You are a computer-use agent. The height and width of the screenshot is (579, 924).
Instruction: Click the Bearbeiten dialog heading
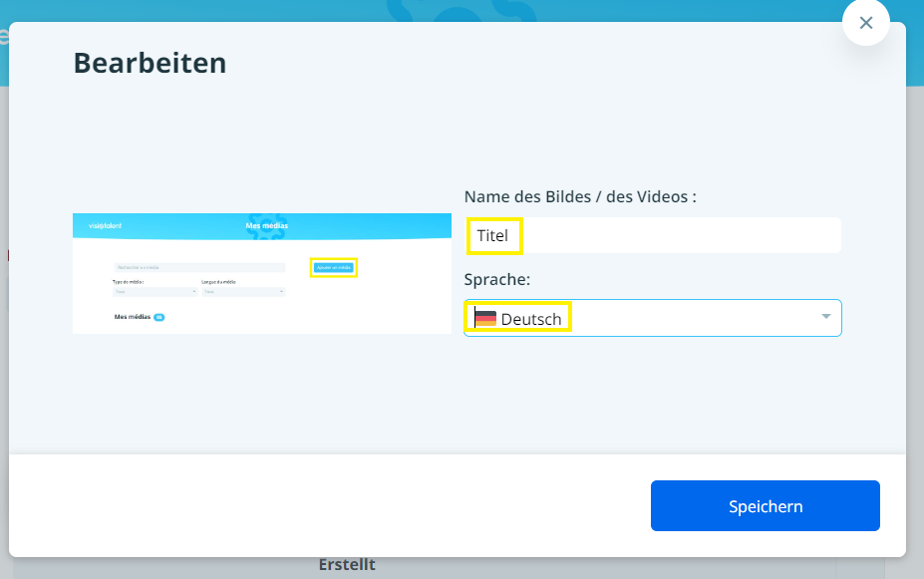pos(150,64)
